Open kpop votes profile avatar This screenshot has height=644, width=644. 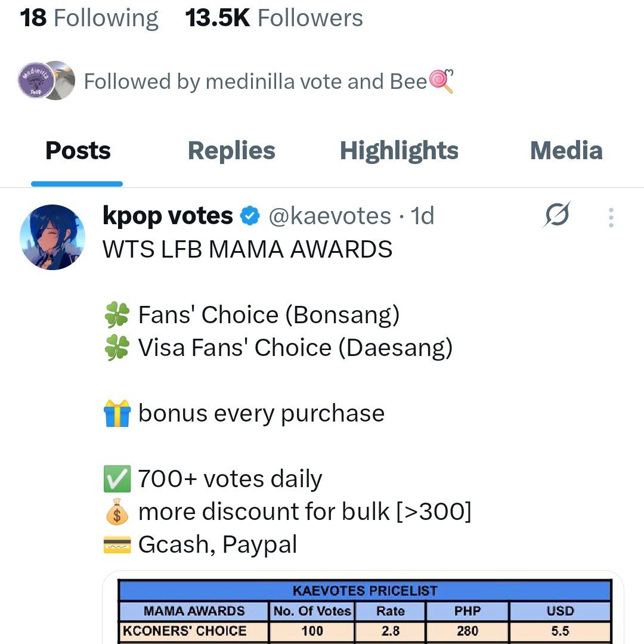[x=52, y=237]
